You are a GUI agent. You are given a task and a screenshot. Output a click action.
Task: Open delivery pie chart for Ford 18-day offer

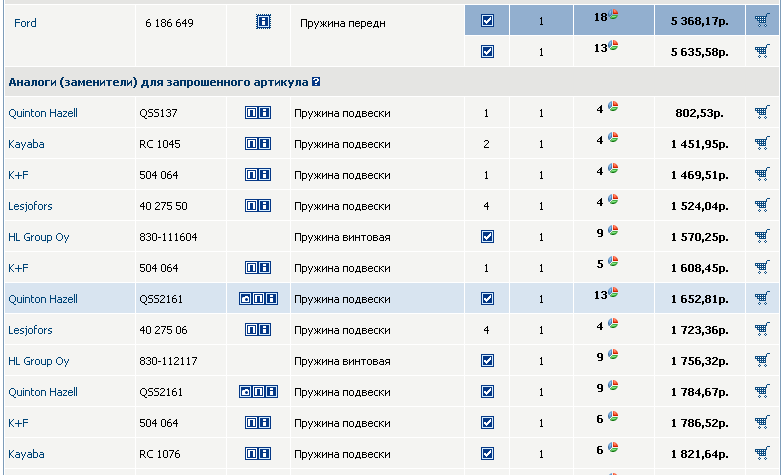point(613,14)
